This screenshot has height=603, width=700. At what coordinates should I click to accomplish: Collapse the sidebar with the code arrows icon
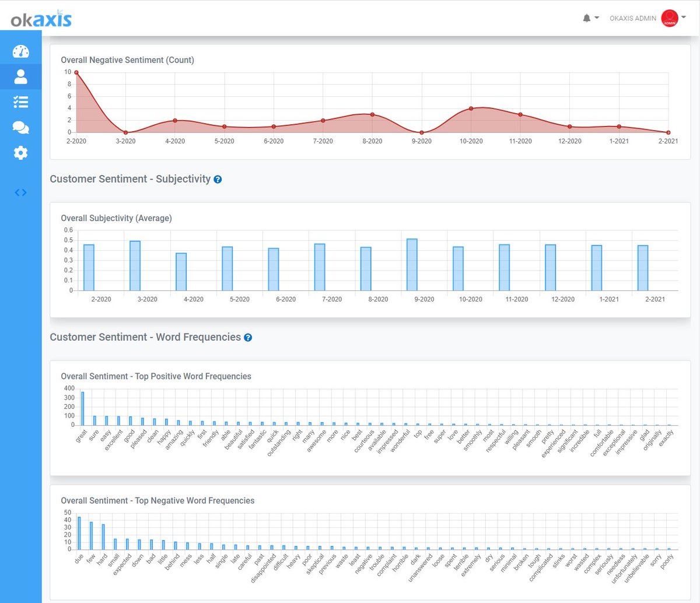point(20,192)
